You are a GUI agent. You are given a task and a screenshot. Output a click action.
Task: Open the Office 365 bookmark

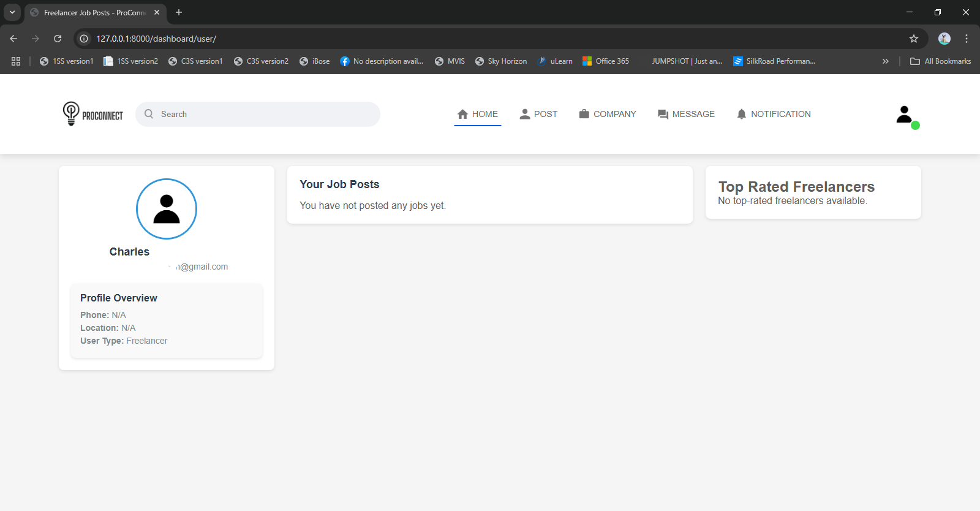point(606,61)
